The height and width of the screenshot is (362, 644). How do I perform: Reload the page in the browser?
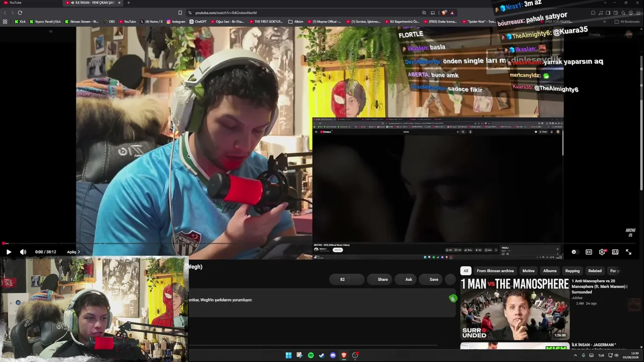pos(20,13)
